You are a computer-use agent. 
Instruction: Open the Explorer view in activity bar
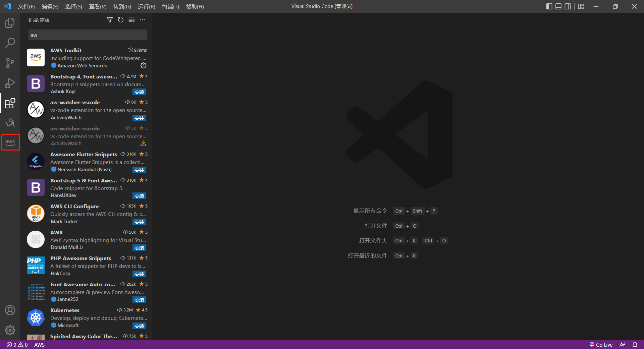10,23
